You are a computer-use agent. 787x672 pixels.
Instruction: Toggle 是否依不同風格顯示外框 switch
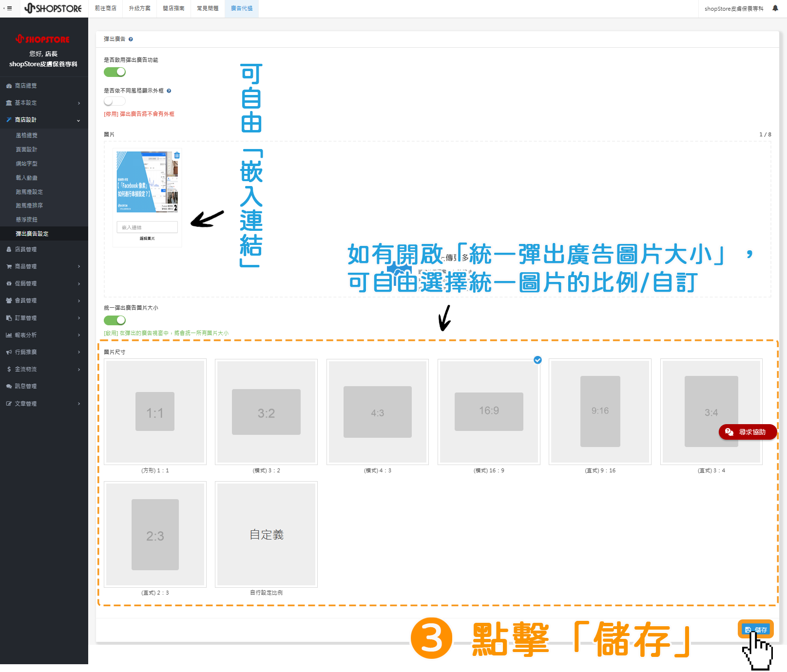pyautogui.click(x=115, y=101)
